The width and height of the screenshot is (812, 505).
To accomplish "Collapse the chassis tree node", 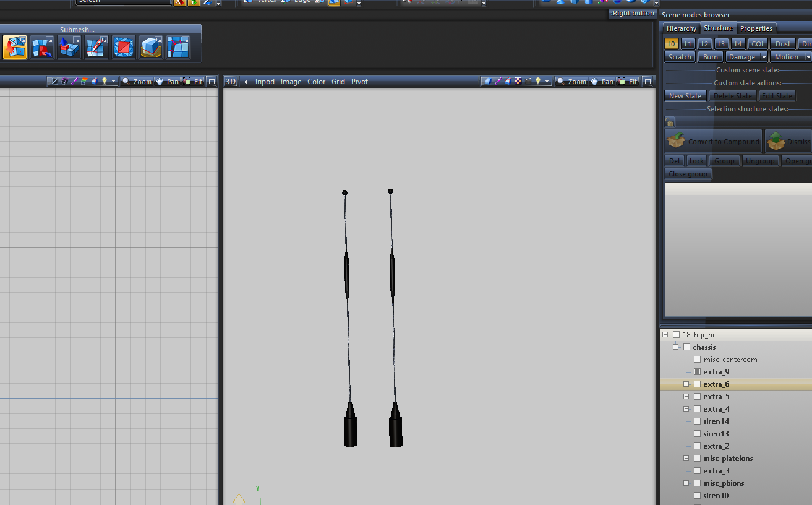I will pos(676,347).
